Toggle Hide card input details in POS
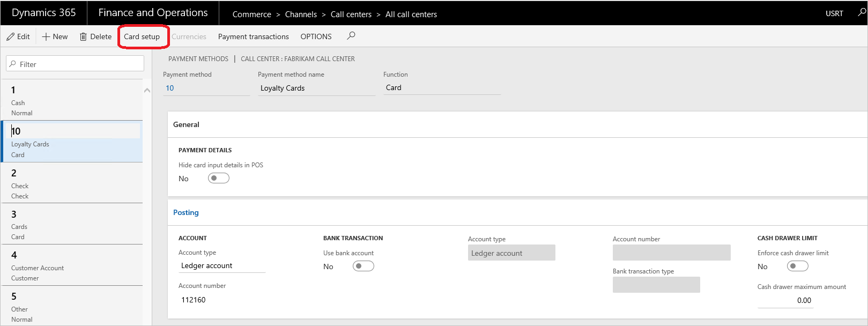Viewport: 868px width, 326px height. (218, 178)
